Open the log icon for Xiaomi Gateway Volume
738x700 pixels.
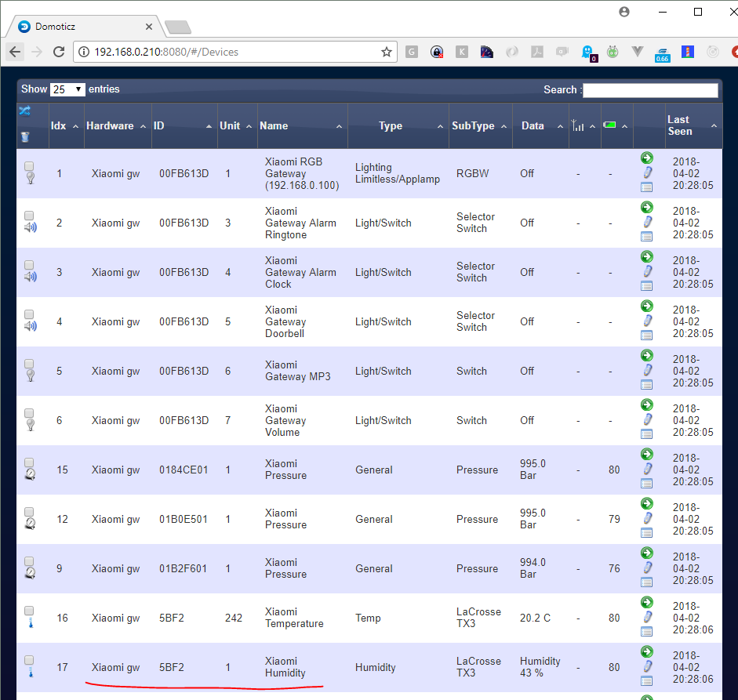[x=647, y=433]
